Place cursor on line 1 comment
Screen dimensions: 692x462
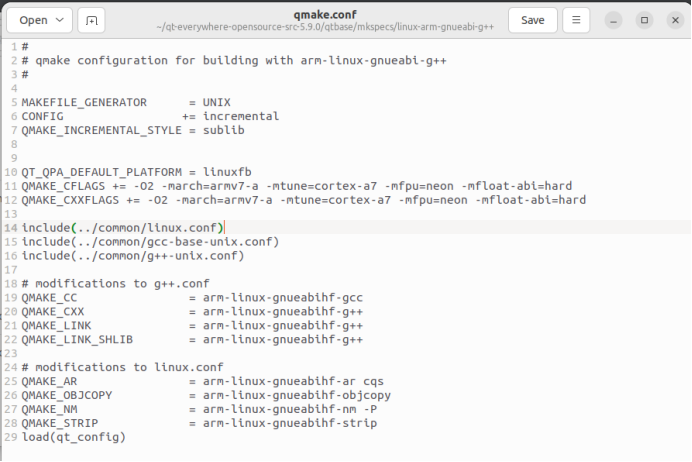pos(24,47)
